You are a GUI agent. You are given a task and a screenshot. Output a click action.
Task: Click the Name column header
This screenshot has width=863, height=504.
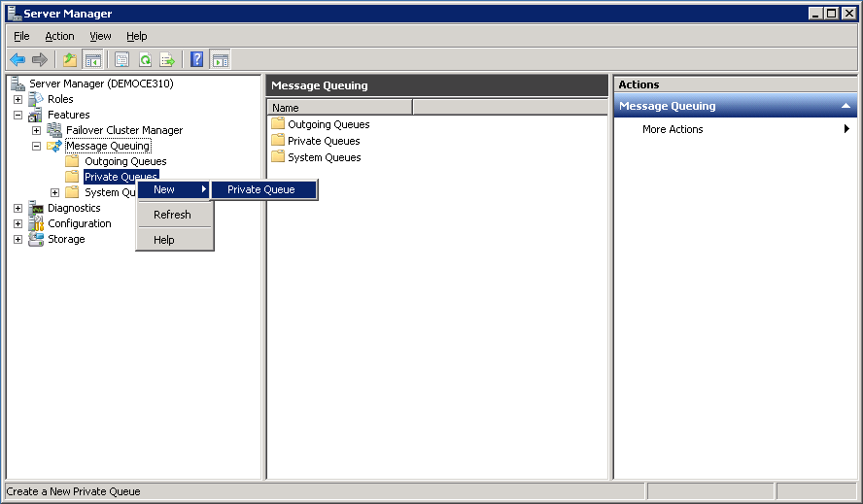point(340,108)
